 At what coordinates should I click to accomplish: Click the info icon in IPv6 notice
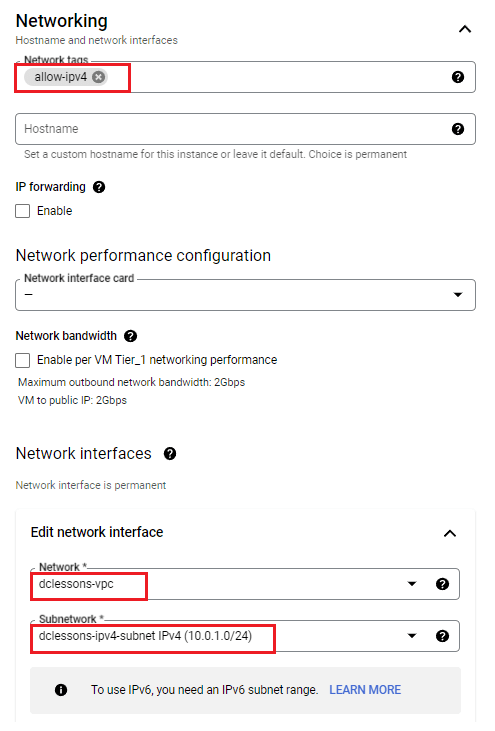61,690
